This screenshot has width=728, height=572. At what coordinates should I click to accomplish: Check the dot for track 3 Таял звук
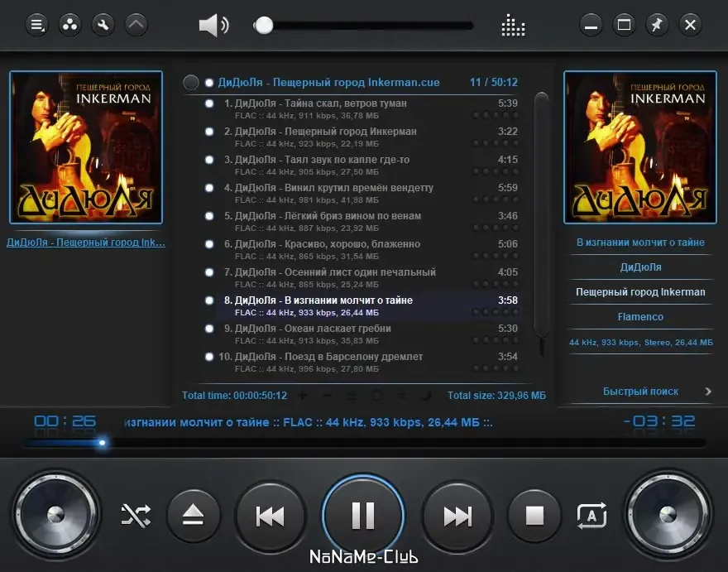click(209, 160)
